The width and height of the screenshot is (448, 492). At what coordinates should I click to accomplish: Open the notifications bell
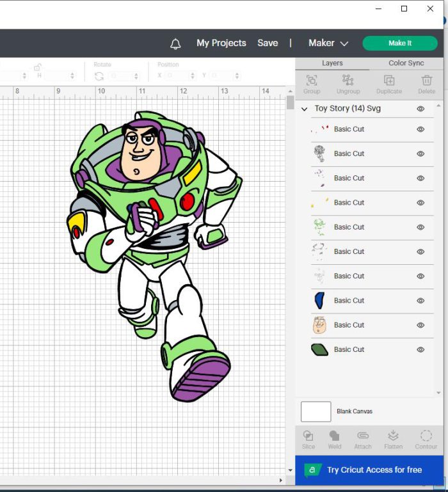175,44
